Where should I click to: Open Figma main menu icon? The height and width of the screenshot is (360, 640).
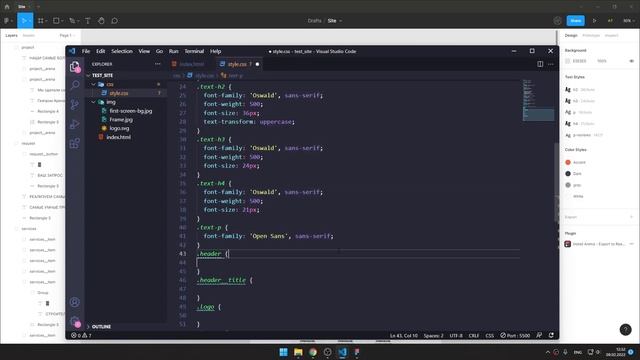coord(8,20)
